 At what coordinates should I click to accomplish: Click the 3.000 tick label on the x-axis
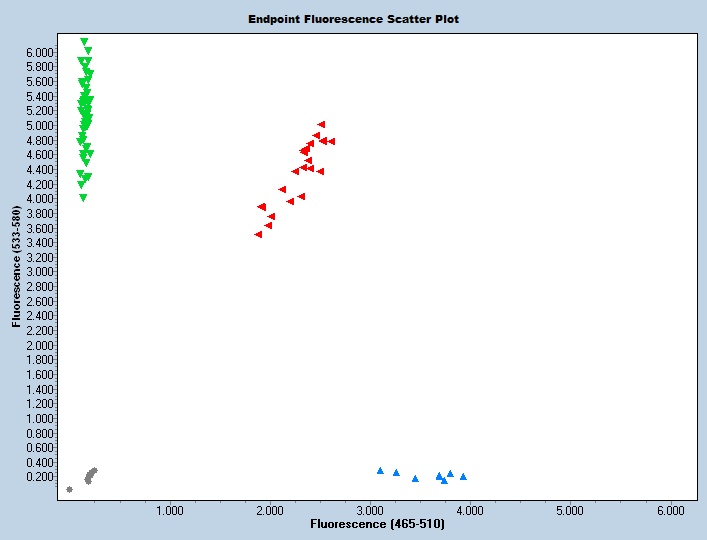tap(370, 510)
